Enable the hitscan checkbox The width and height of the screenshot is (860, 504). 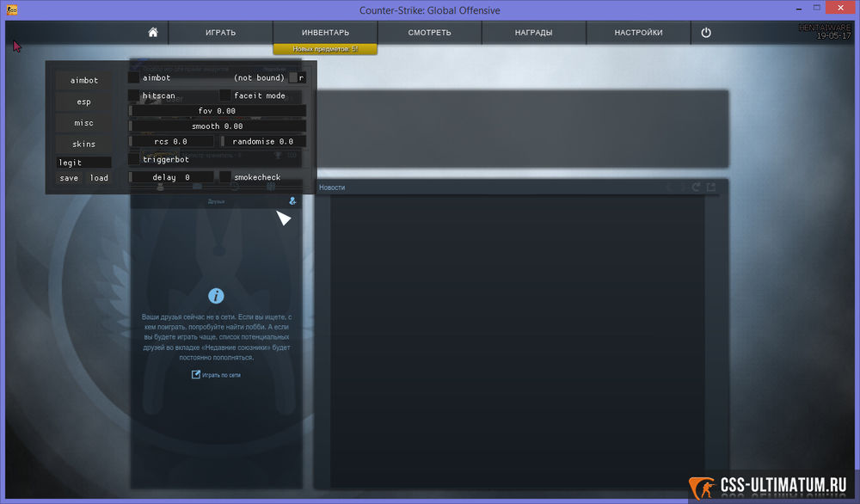[134, 95]
